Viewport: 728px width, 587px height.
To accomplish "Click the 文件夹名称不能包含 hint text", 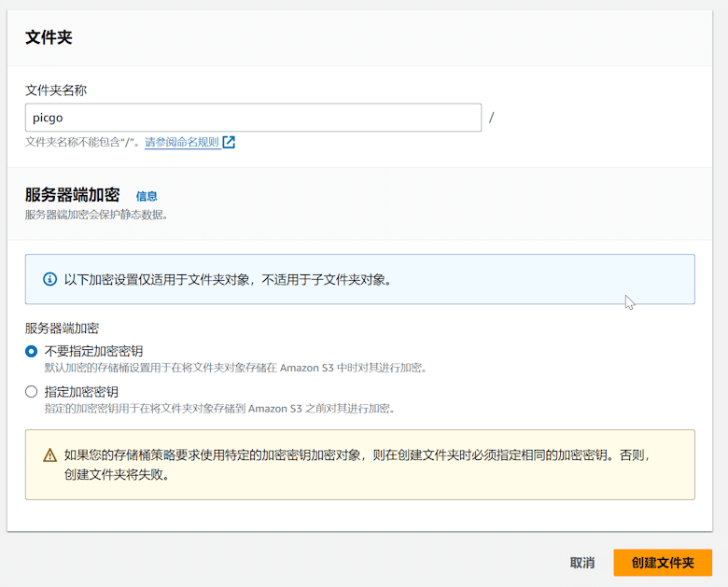I will 83,143.
